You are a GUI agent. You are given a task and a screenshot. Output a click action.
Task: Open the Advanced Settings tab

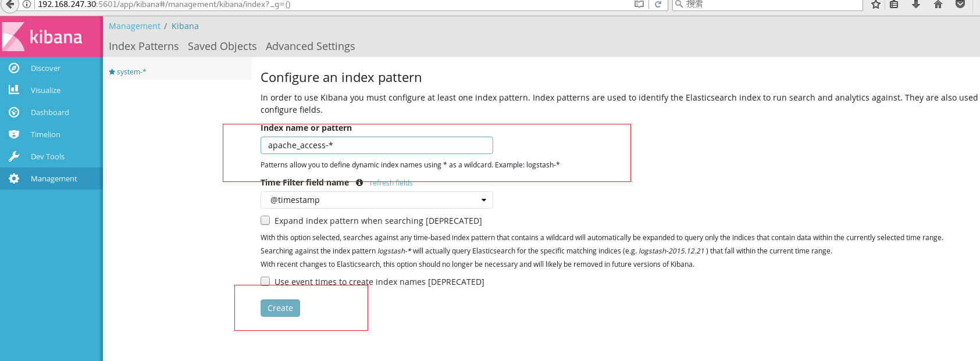(310, 47)
